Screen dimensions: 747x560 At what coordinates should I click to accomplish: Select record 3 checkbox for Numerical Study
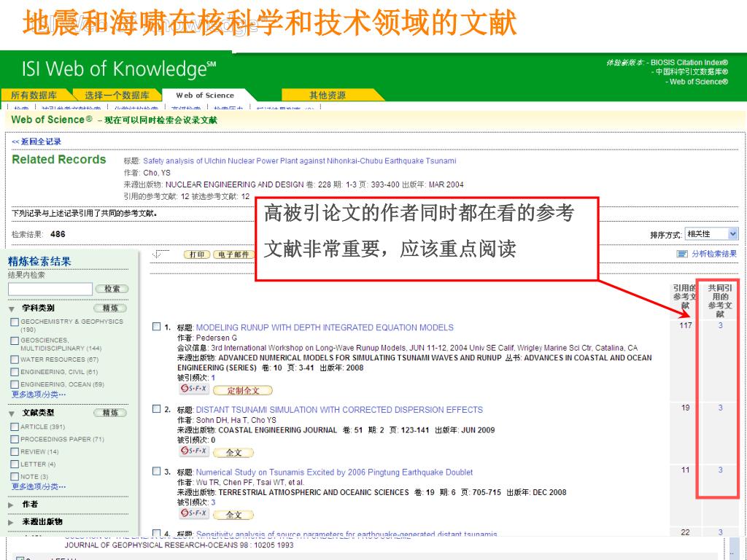tap(156, 471)
